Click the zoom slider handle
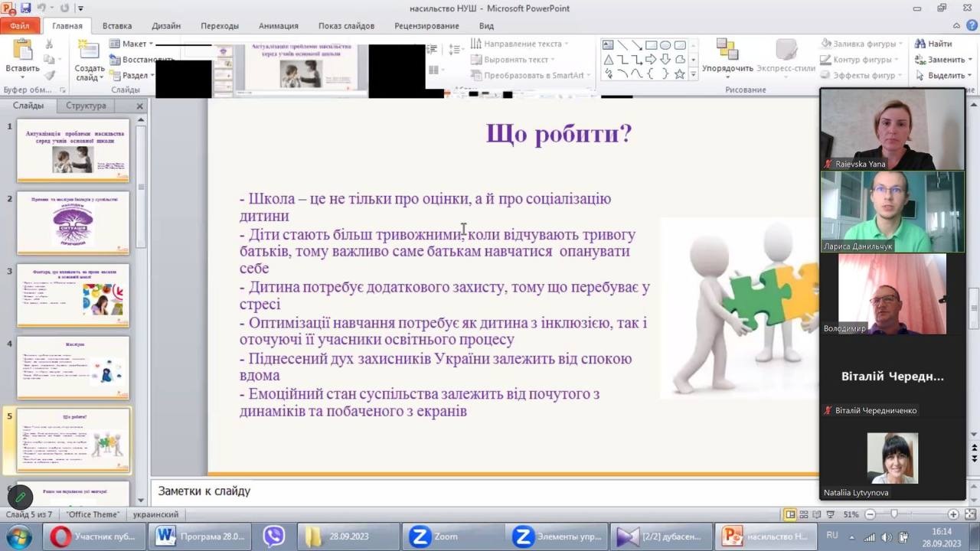 [x=893, y=514]
